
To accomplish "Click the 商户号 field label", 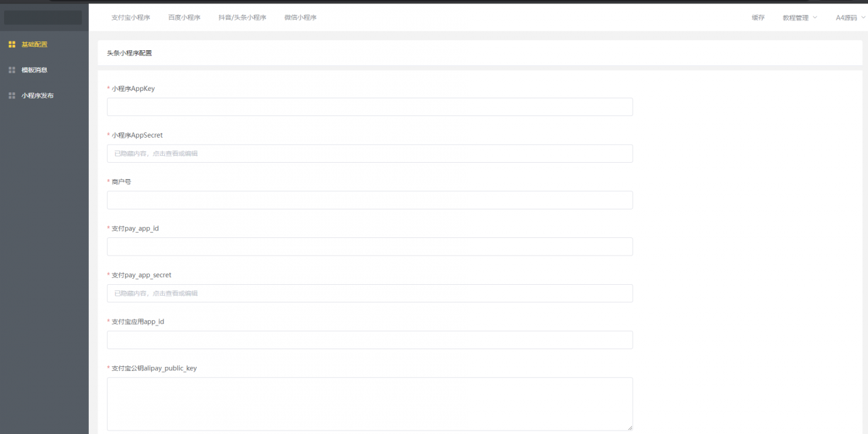I will [x=121, y=182].
